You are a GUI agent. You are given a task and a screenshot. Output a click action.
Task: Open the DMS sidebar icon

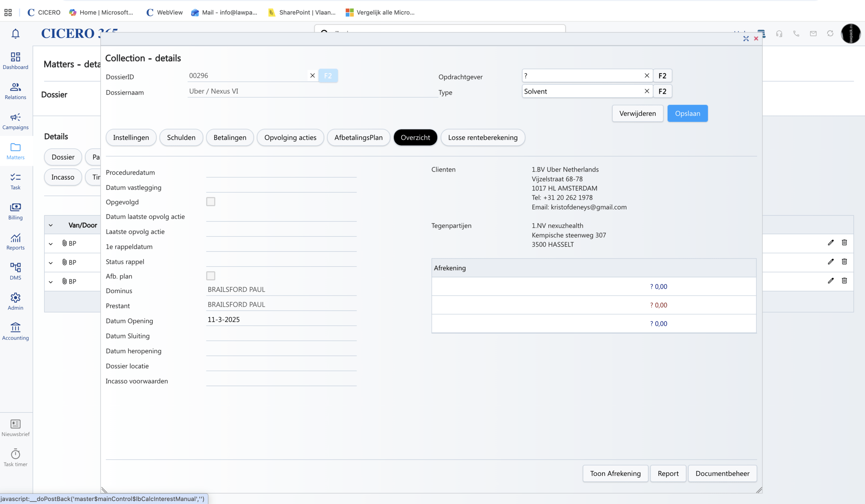pos(16,271)
